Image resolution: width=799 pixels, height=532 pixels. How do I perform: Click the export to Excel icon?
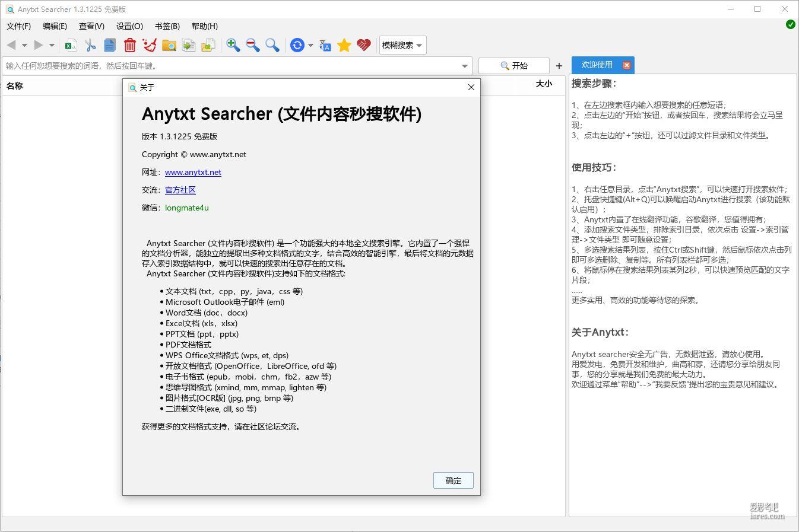[71, 45]
